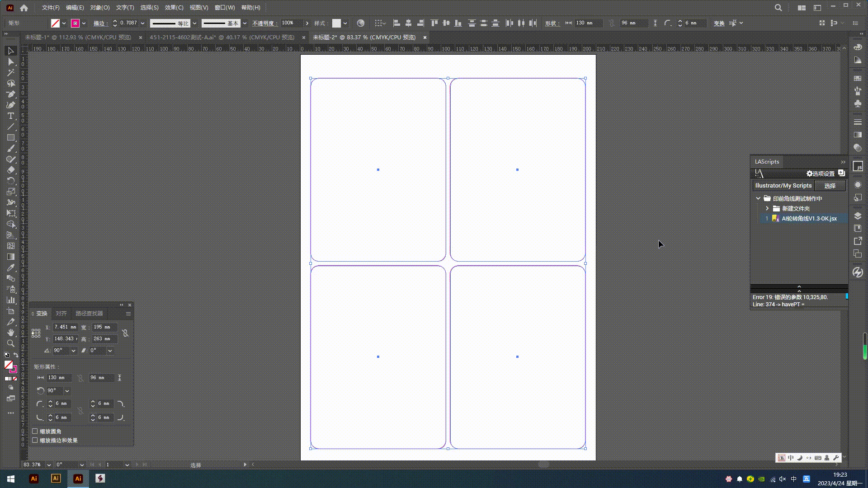The width and height of the screenshot is (868, 488).
Task: Expand the 新建文件夹 folder
Action: (x=767, y=208)
